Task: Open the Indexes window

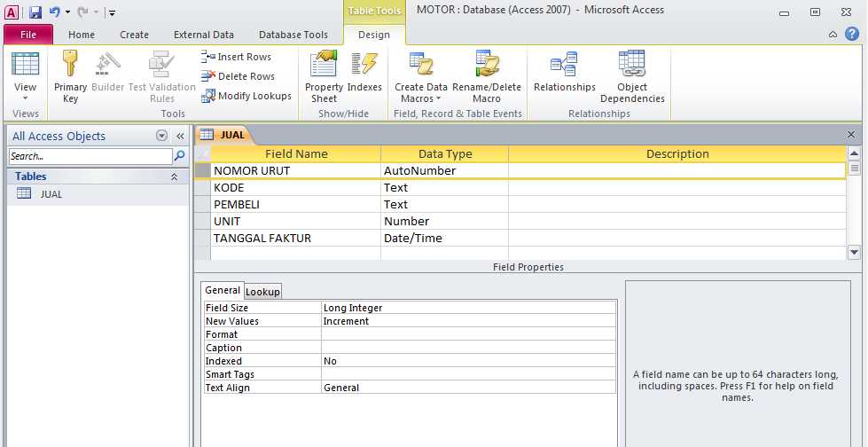Action: (x=364, y=71)
